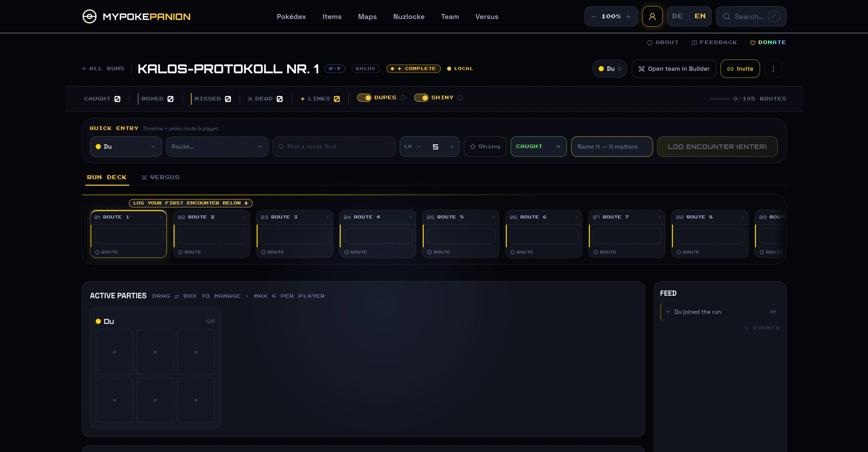Click the Name it nickname field
Image resolution: width=868 pixels, height=452 pixels.
point(612,147)
